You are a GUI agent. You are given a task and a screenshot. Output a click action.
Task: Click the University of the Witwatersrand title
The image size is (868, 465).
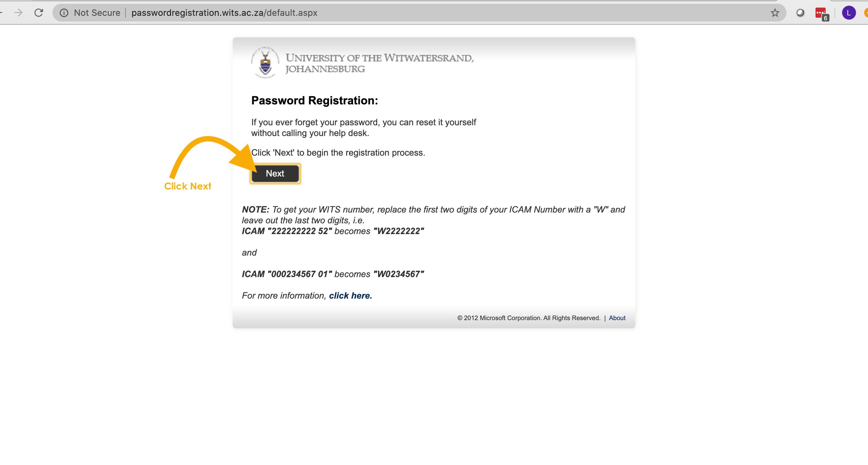click(380, 63)
